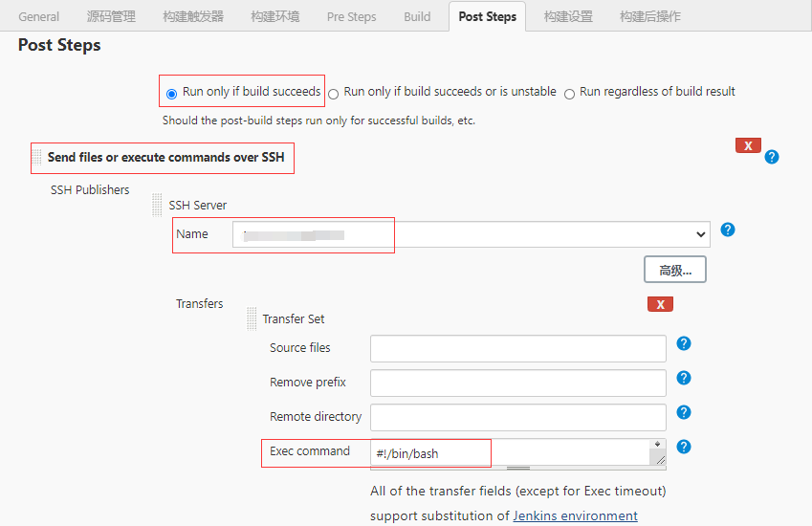Image resolution: width=812 pixels, height=526 pixels.
Task: Open the General tab
Action: click(x=39, y=16)
